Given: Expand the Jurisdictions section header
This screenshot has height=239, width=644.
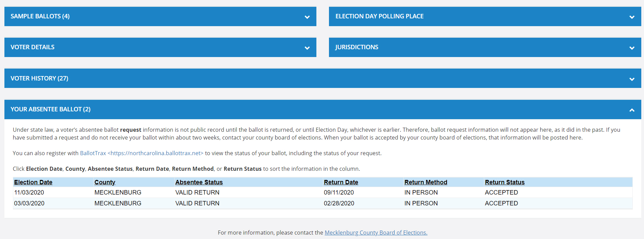Looking at the screenshot, I should pyautogui.click(x=485, y=47).
